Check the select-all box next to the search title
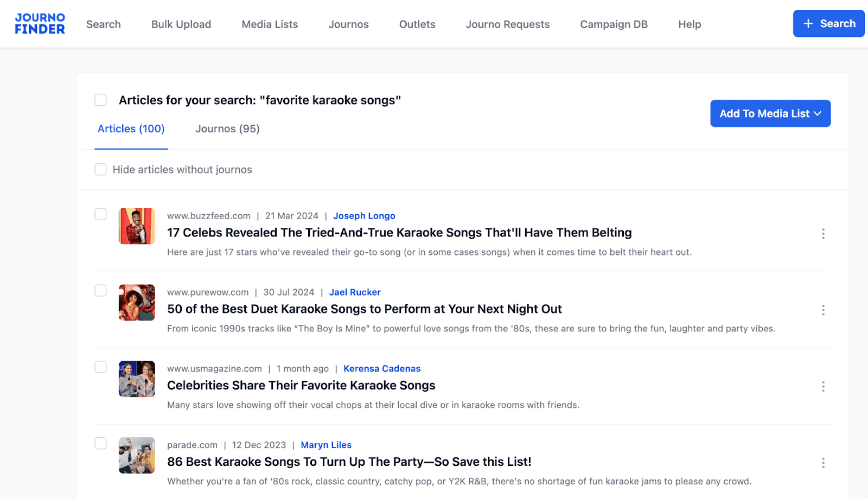 100,100
